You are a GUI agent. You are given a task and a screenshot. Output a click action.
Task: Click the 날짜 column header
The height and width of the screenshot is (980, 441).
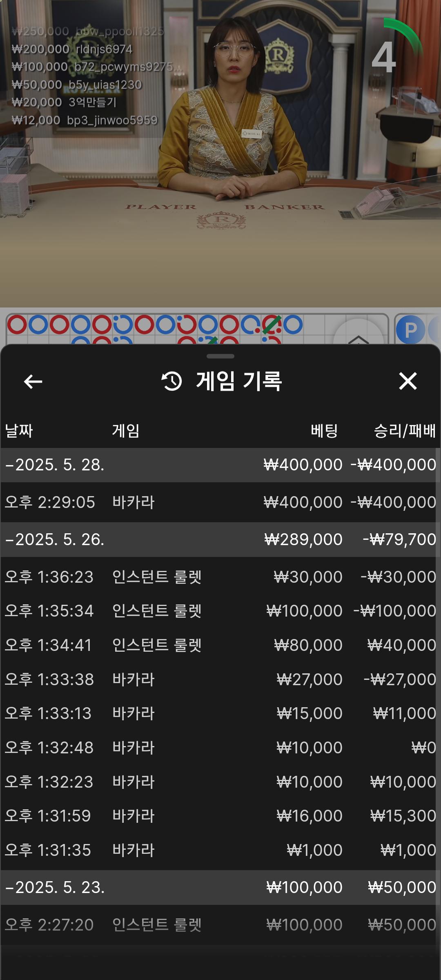pos(19,431)
